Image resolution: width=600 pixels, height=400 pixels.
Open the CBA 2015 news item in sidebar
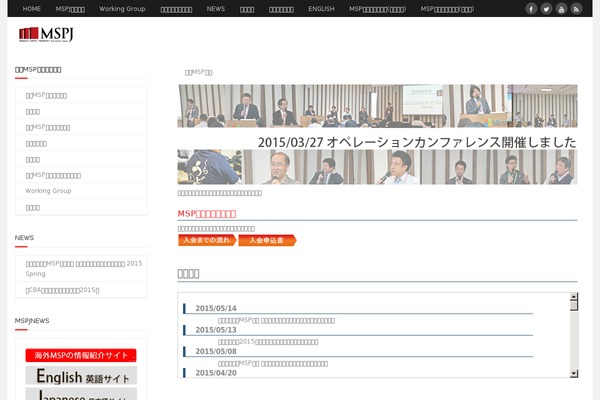pos(62,290)
